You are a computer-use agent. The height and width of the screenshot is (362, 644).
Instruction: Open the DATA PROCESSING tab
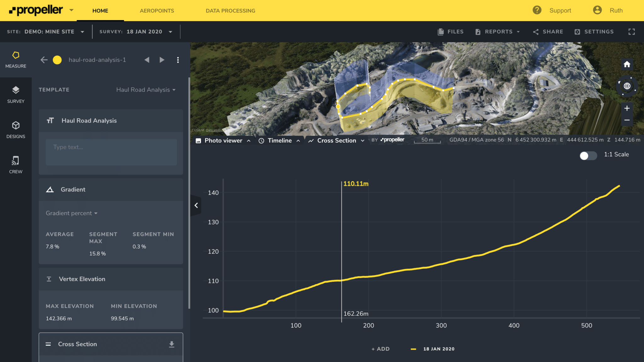(230, 10)
